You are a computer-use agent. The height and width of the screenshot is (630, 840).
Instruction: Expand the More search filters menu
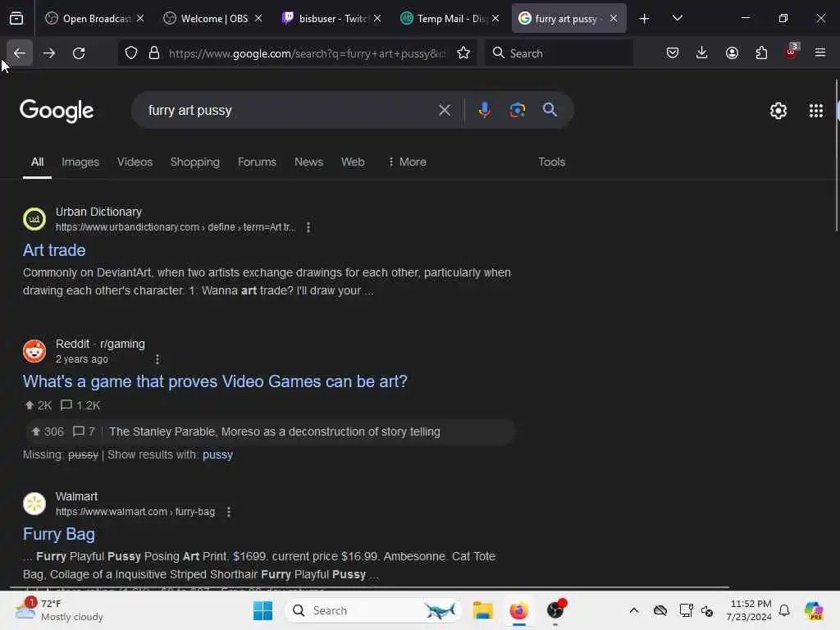coord(407,162)
